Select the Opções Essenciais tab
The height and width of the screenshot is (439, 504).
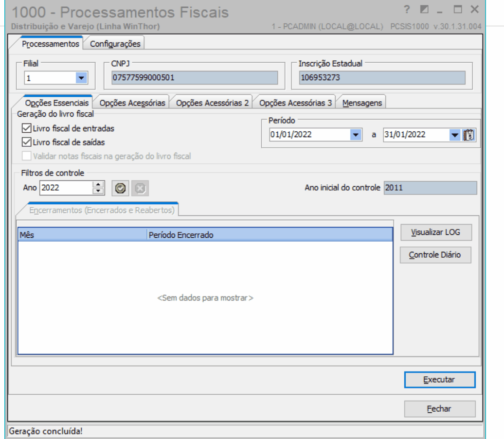tap(56, 103)
